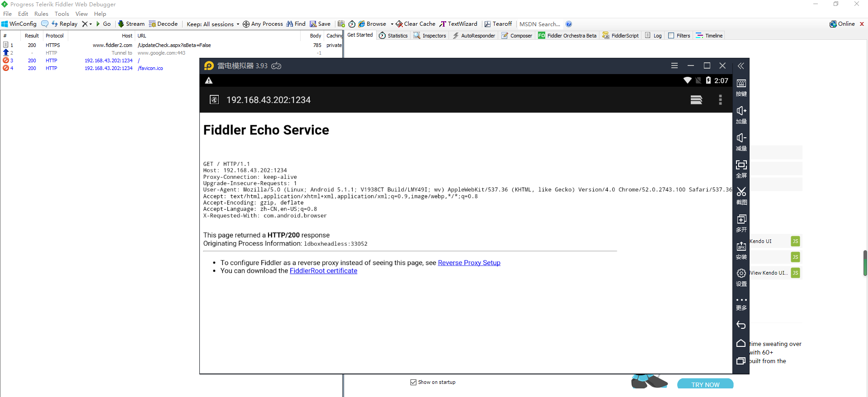Open the emulator keyboard mapping (按键) tool
This screenshot has width=868, height=397.
click(x=741, y=88)
